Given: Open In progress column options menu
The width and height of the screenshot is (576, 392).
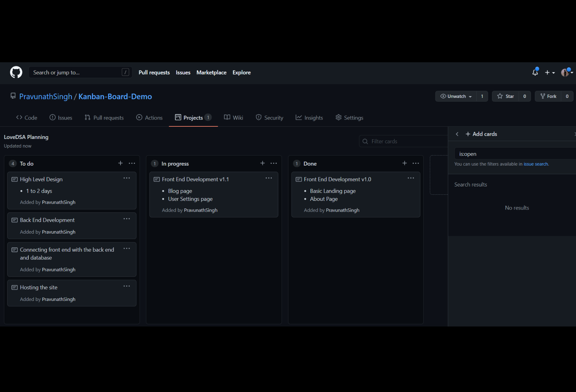Looking at the screenshot, I should click(x=274, y=163).
